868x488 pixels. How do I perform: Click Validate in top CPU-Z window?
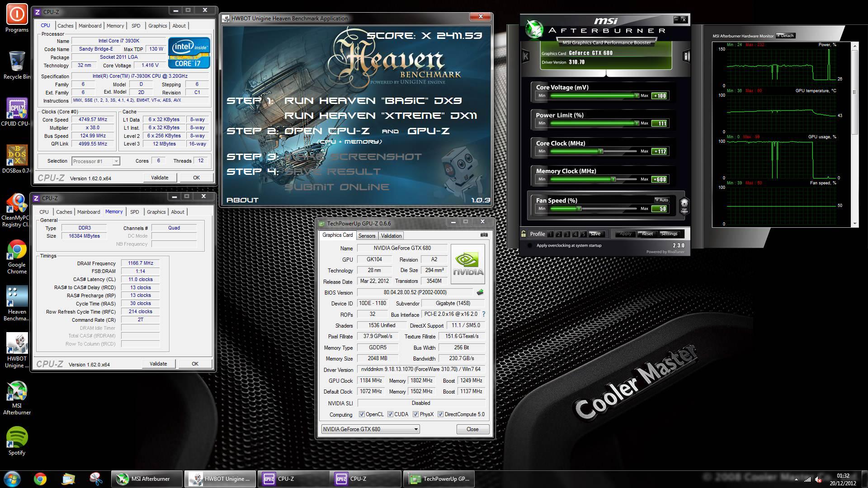tap(160, 178)
